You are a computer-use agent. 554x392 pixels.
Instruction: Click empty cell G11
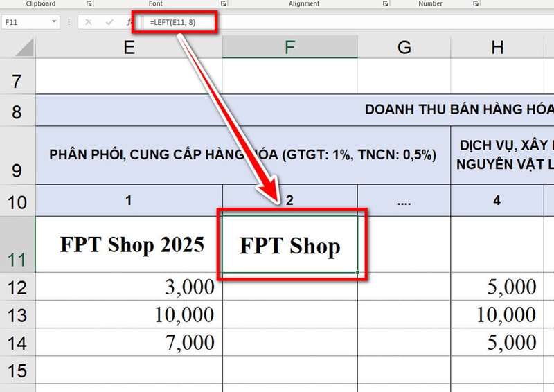(x=404, y=244)
